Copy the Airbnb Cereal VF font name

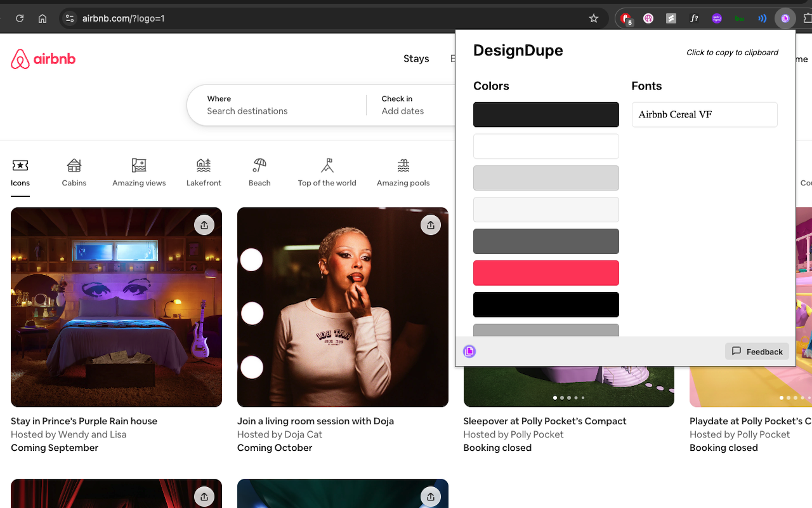point(704,114)
